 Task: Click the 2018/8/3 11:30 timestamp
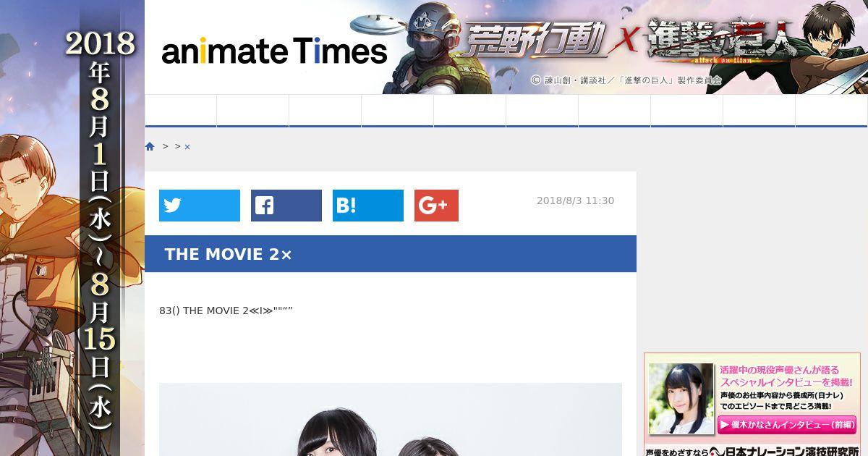click(x=575, y=200)
